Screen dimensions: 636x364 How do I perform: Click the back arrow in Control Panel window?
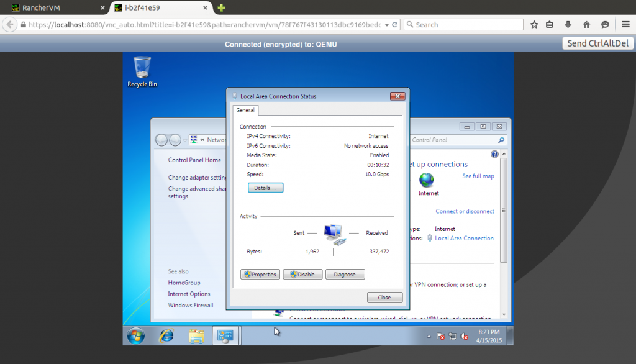161,140
